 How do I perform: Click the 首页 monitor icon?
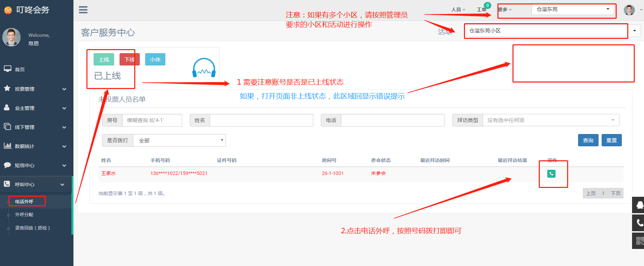pos(8,69)
